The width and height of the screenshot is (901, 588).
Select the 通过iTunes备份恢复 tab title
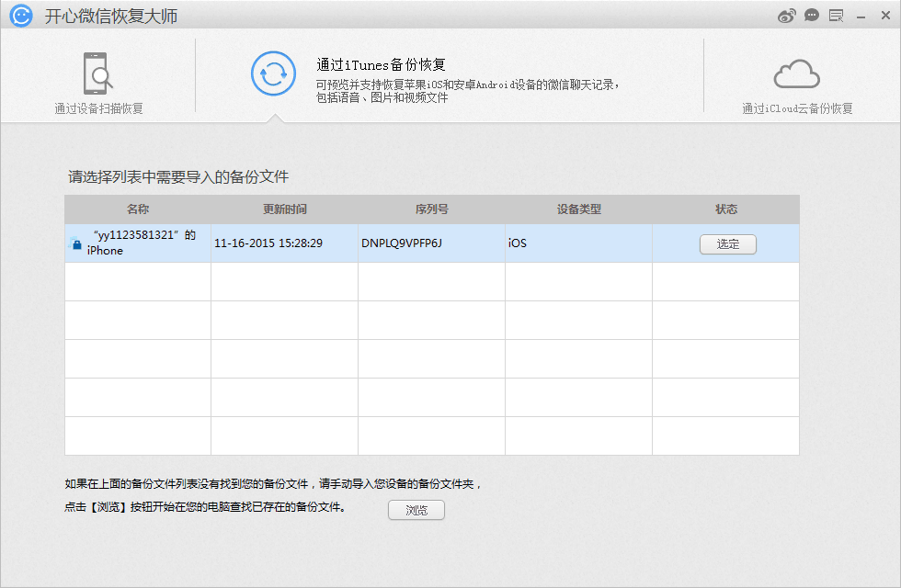tap(381, 64)
